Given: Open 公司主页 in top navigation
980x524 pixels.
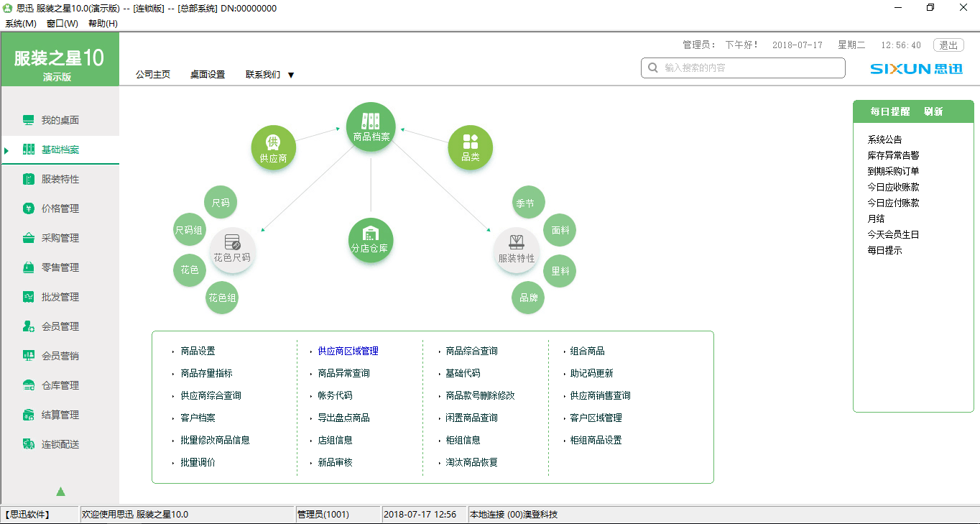Looking at the screenshot, I should (x=153, y=74).
